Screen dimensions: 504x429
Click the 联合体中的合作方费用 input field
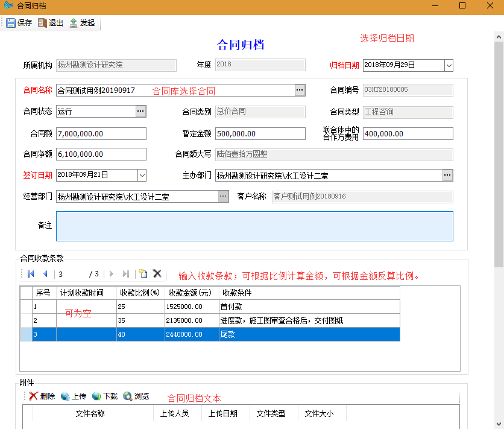click(408, 134)
